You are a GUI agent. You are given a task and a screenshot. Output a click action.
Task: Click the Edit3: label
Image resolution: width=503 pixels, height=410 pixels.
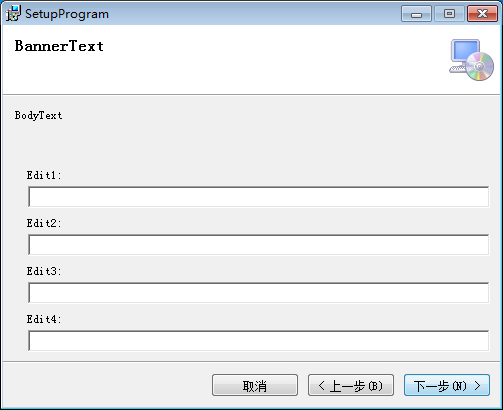(x=44, y=271)
